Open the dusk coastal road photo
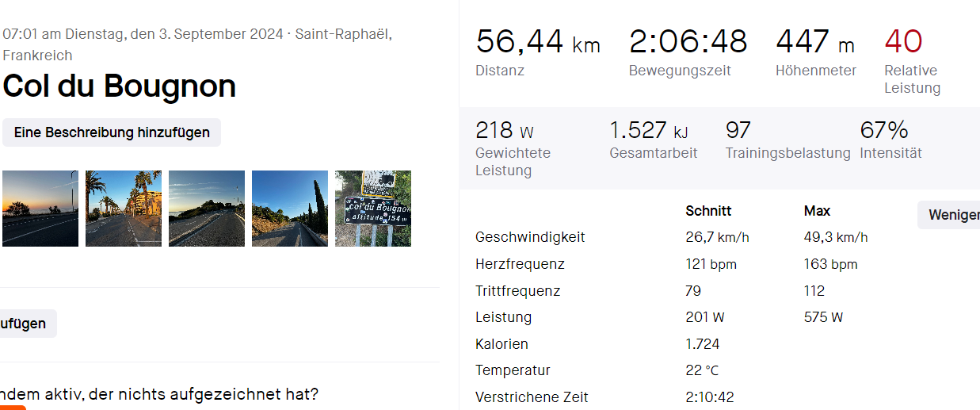Image resolution: width=980 pixels, height=410 pixels. 207,209
